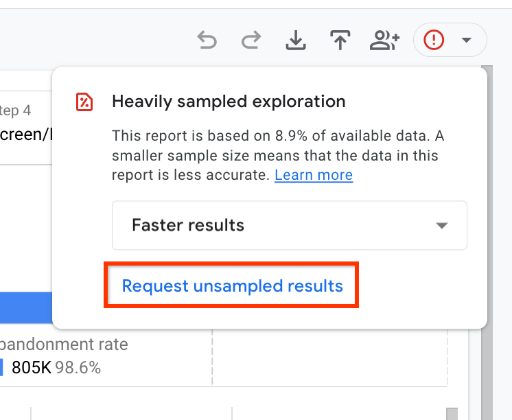
Task: Click the red exclamation sampling warning icon
Action: point(434,40)
